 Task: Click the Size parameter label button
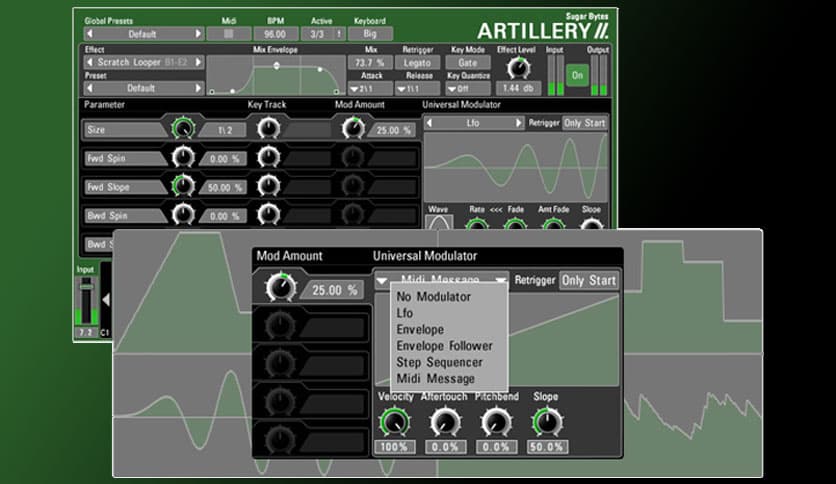(x=124, y=130)
